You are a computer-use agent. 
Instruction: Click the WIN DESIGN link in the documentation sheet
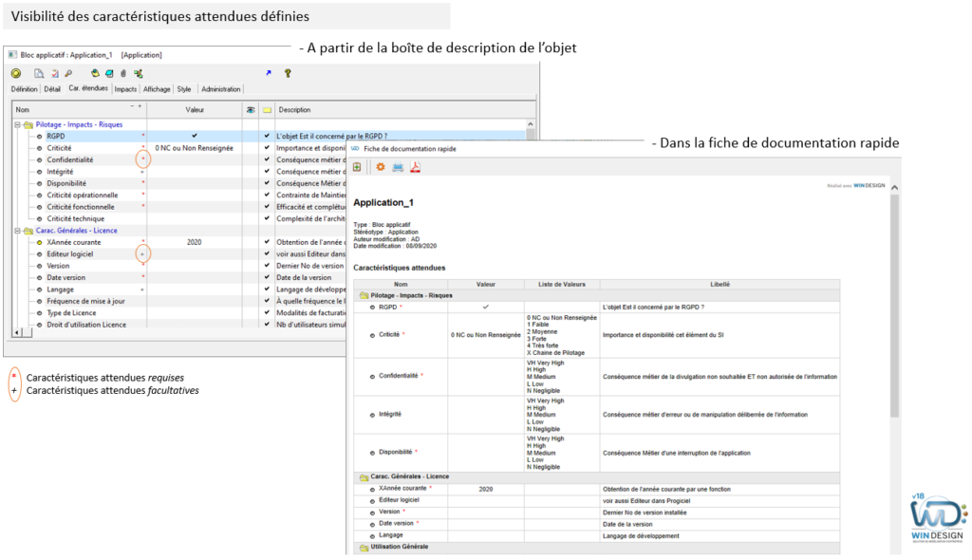click(869, 185)
